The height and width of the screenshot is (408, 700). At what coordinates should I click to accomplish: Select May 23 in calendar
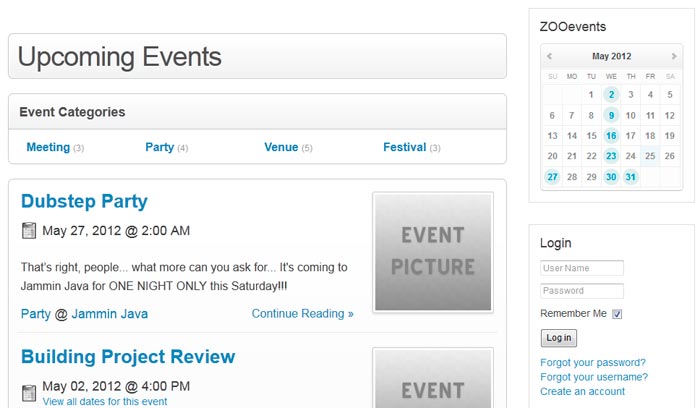click(x=611, y=156)
